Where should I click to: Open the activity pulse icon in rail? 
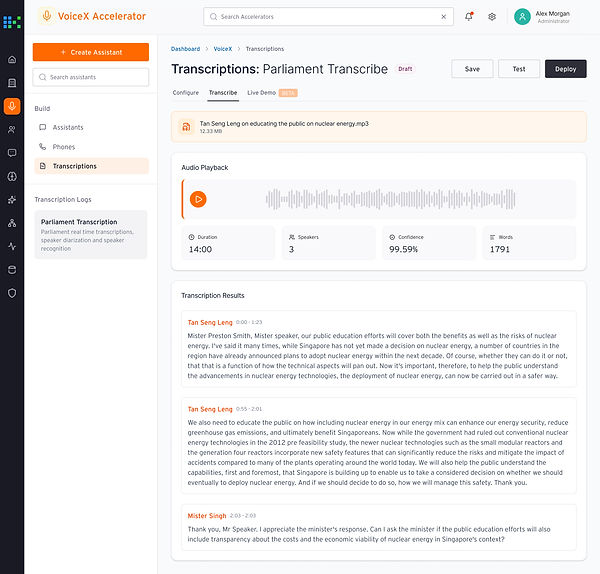coord(12,246)
